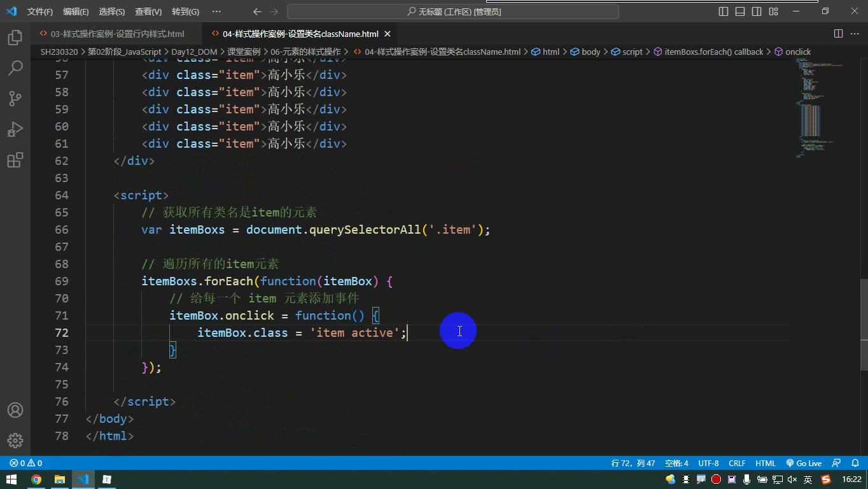Image resolution: width=868 pixels, height=489 pixels.
Task: Click the vertical scrollbar thumb in editor
Action: coord(864,324)
